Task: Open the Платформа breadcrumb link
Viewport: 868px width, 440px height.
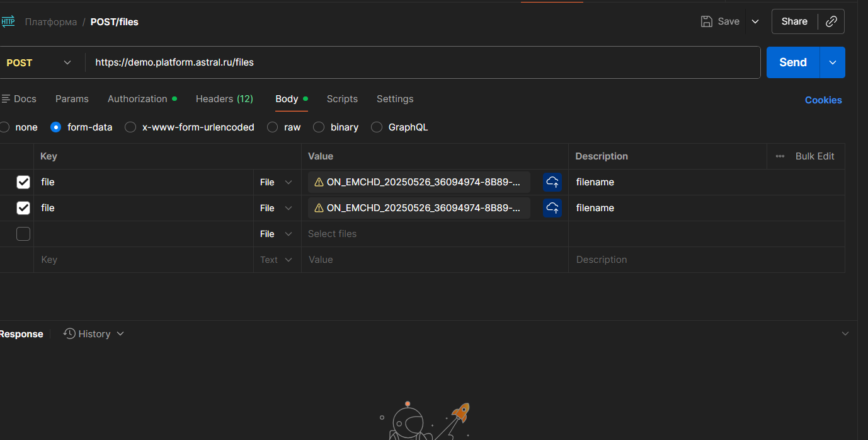Action: 51,22
